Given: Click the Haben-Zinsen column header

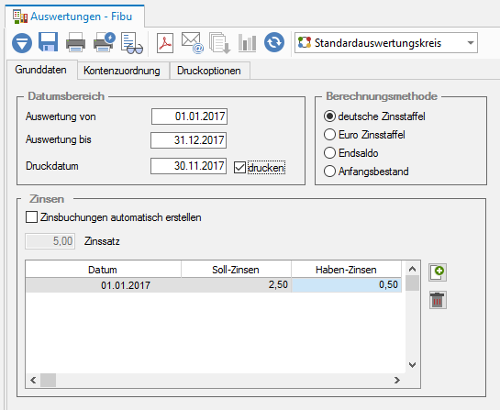Looking at the screenshot, I should pos(347,269).
